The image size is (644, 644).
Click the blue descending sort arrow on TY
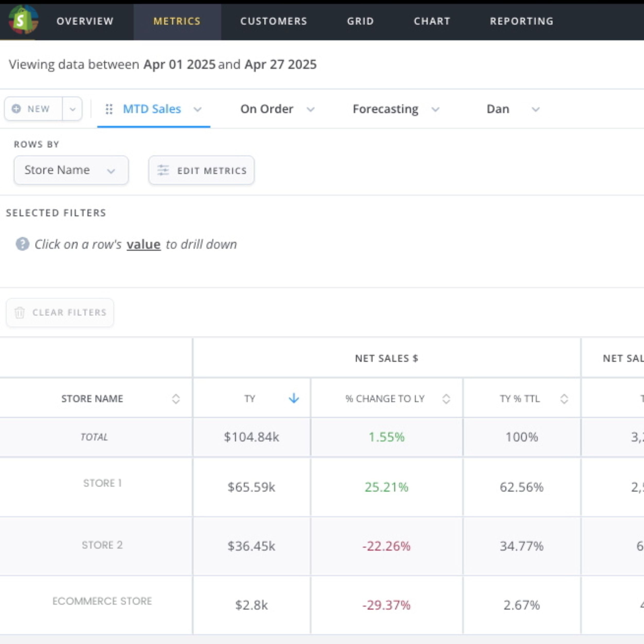[x=294, y=398]
